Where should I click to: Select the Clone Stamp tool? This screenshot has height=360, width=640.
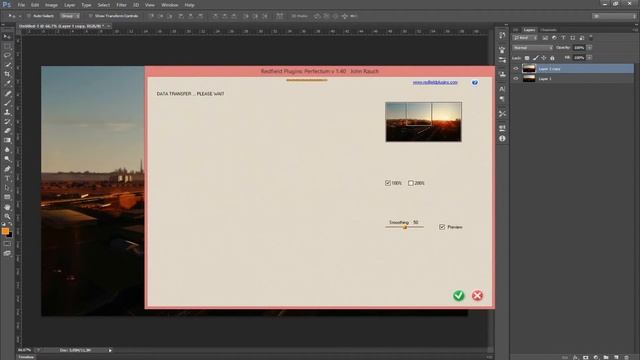point(7,112)
